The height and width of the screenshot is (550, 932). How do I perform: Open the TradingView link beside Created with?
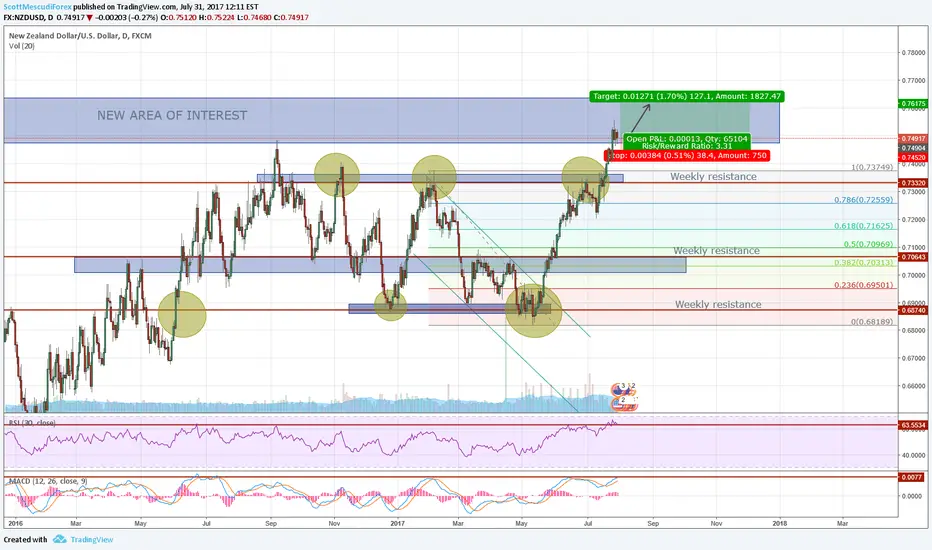pos(92,539)
